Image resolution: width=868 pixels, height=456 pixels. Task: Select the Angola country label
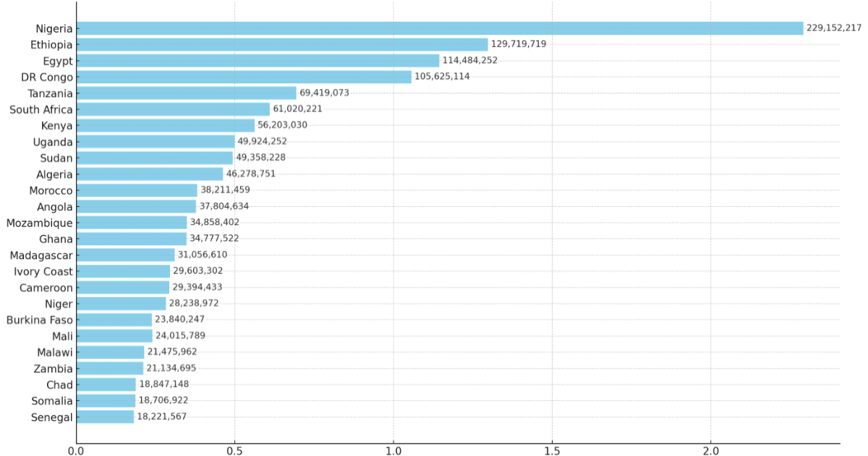point(55,207)
